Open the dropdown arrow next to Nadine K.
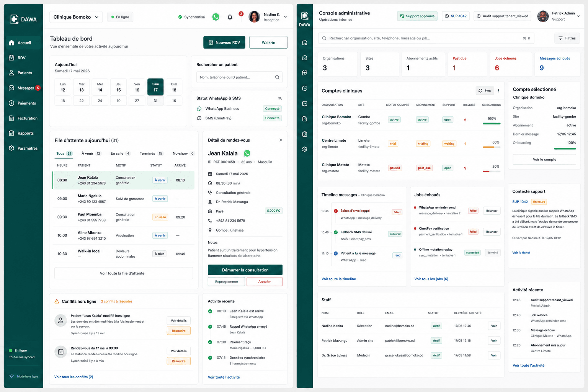 [285, 17]
